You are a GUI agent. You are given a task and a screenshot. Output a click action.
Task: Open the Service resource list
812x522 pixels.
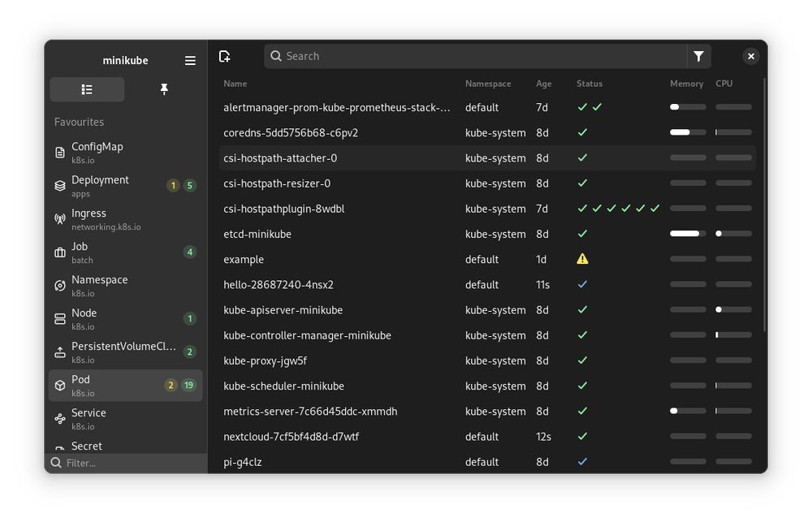pos(125,418)
